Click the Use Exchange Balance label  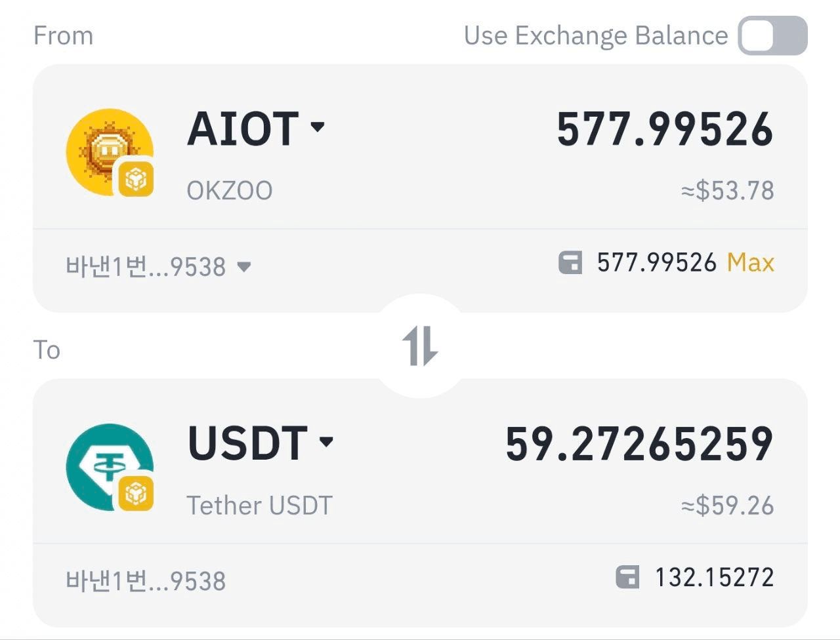coord(595,36)
